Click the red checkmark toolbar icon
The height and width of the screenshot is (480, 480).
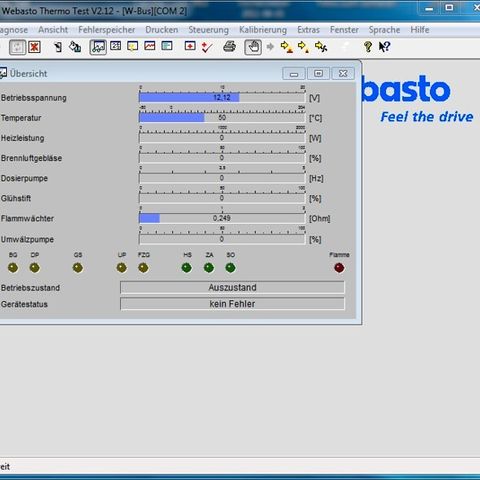207,47
